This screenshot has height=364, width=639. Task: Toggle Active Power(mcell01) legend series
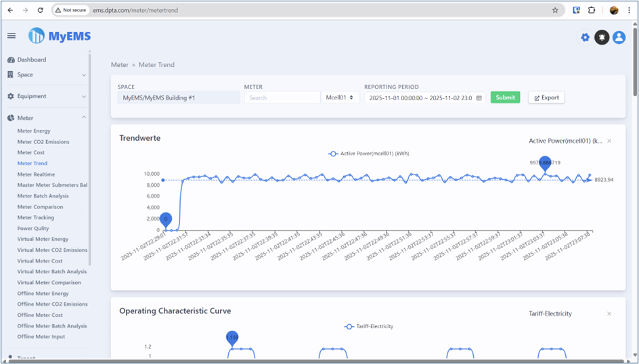368,154
